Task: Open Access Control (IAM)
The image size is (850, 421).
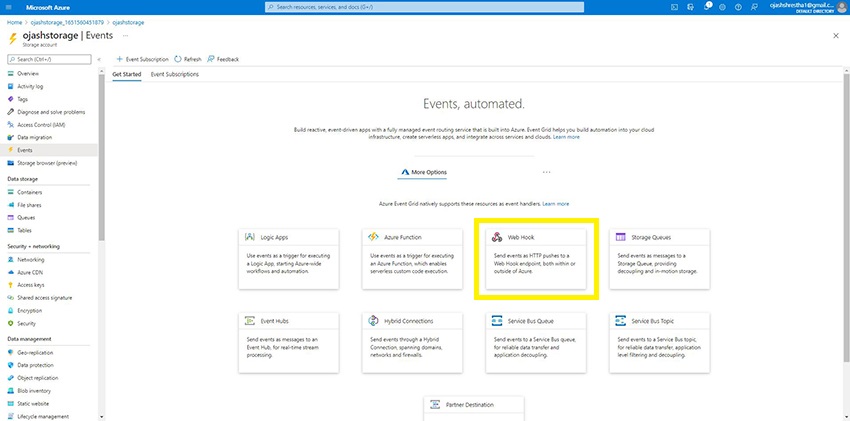Action: click(x=41, y=125)
